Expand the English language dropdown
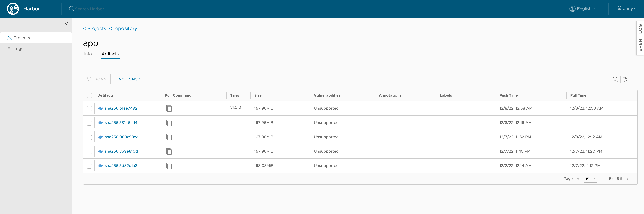The image size is (644, 214). [583, 9]
